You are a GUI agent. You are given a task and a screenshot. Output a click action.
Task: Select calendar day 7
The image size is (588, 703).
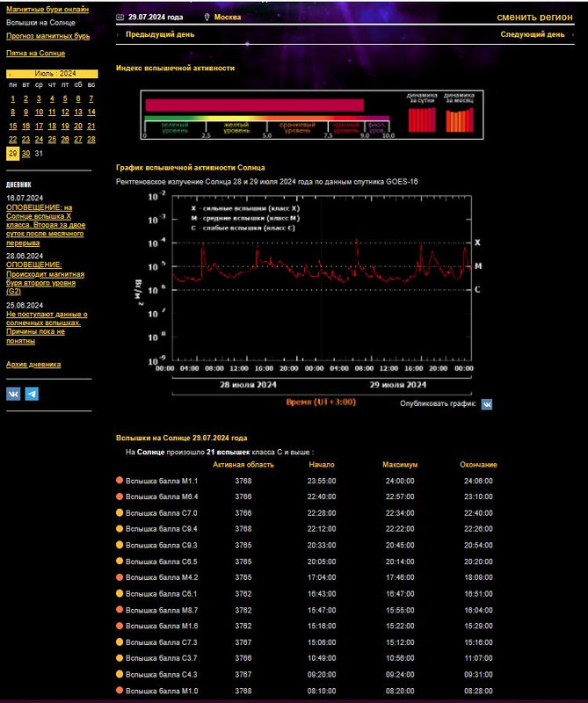pyautogui.click(x=91, y=98)
